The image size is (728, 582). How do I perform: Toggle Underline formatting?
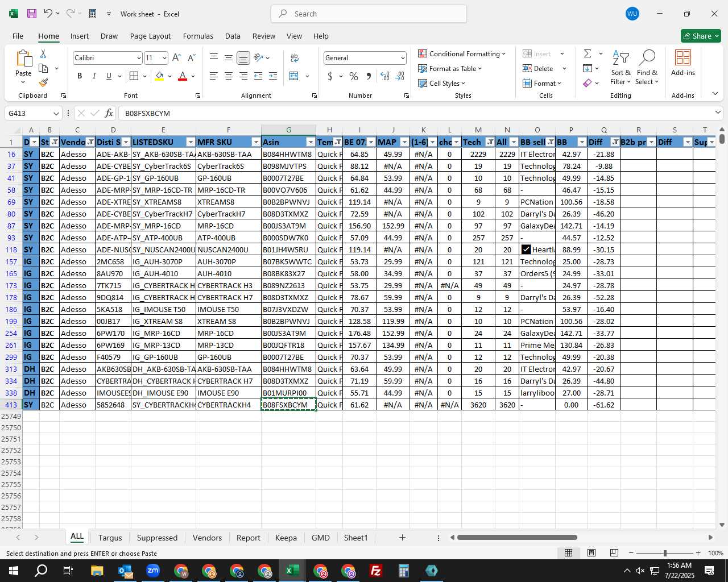tap(109, 76)
